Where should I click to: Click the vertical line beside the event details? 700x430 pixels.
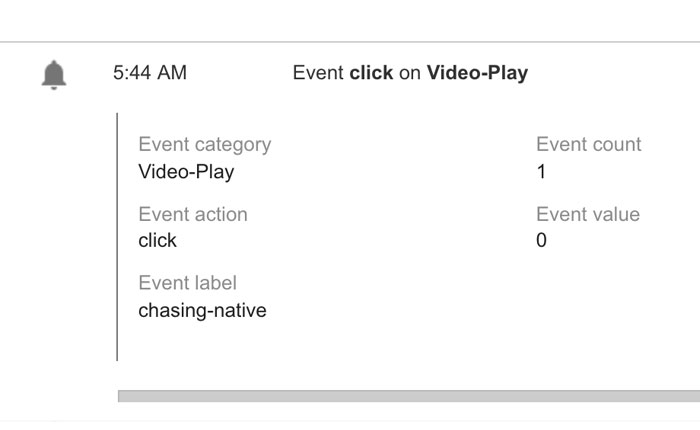tap(118, 236)
